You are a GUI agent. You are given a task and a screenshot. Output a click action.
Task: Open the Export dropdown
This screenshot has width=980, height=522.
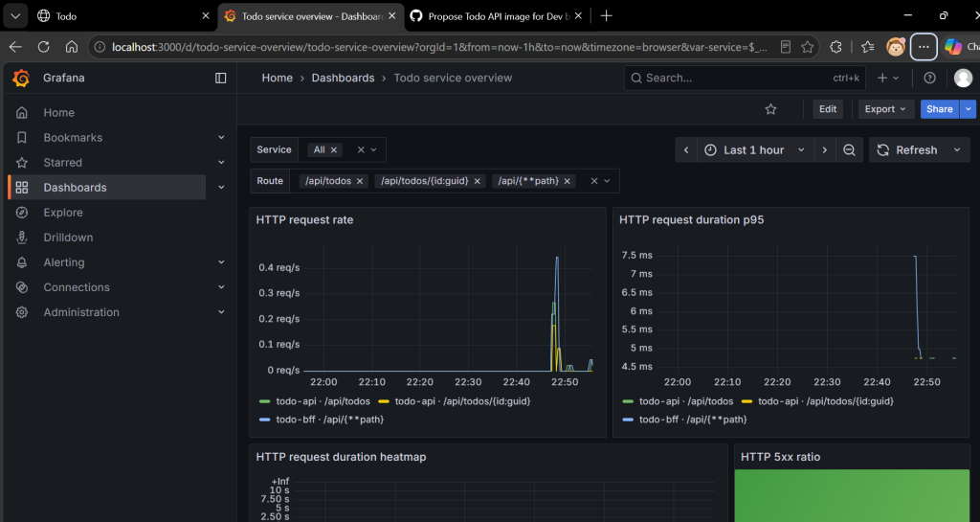(x=885, y=109)
